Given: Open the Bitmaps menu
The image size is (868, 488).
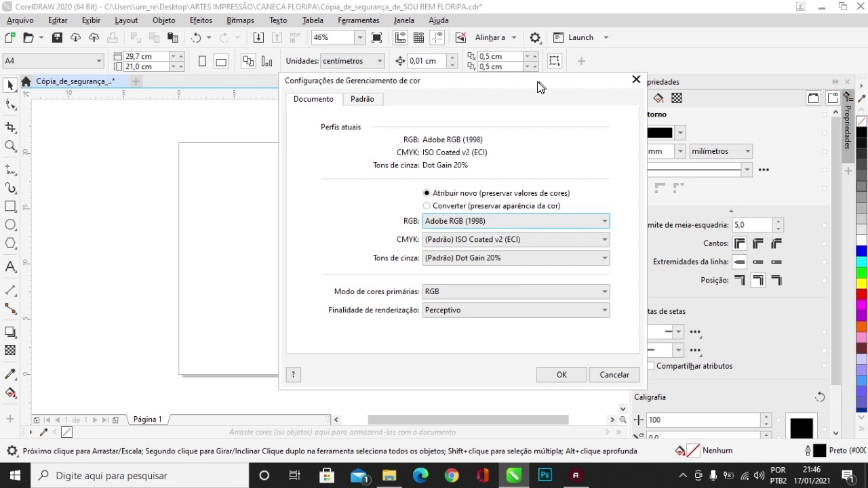Looking at the screenshot, I should [240, 20].
